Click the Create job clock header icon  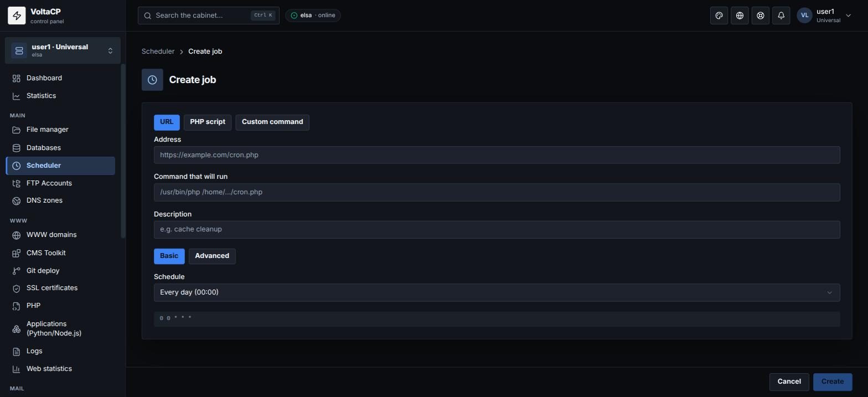point(152,80)
